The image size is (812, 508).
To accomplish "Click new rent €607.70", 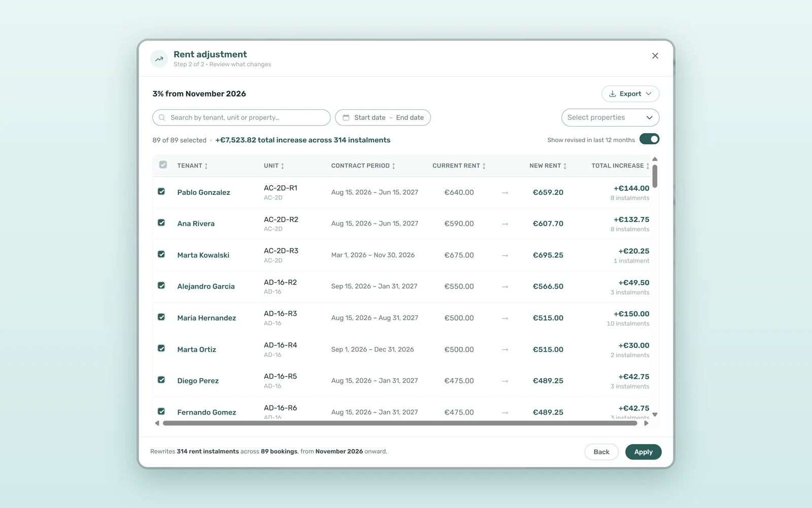I will pos(548,224).
